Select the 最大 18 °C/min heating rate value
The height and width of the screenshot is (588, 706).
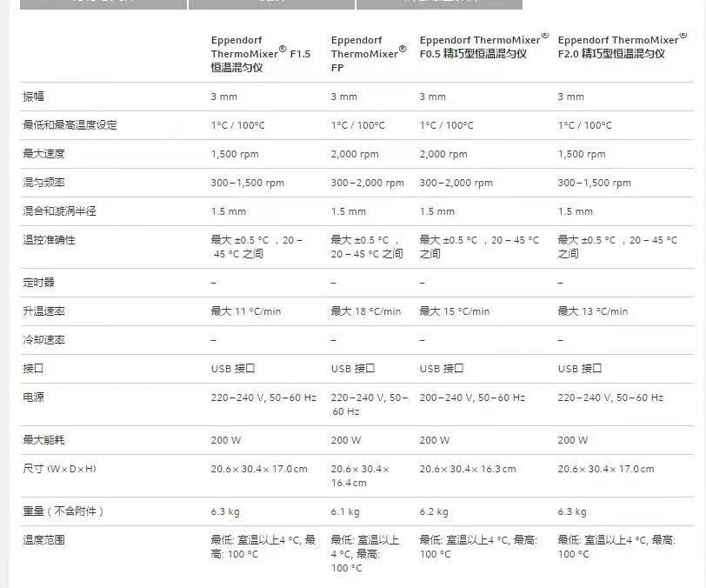pyautogui.click(x=365, y=311)
